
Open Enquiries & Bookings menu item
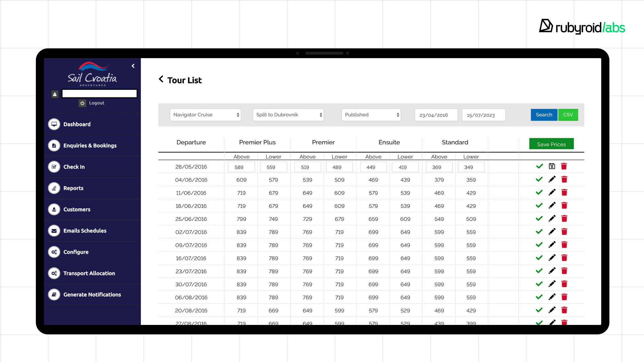pyautogui.click(x=90, y=145)
